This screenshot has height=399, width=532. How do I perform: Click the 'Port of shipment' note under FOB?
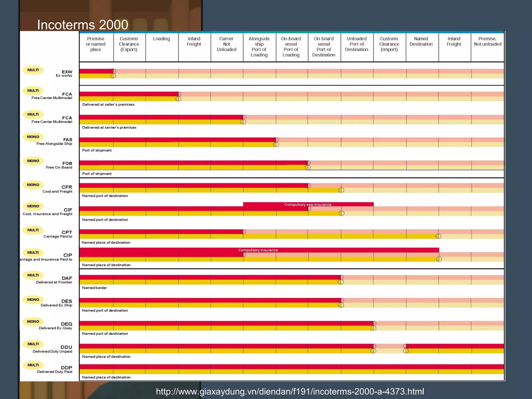tap(97, 174)
